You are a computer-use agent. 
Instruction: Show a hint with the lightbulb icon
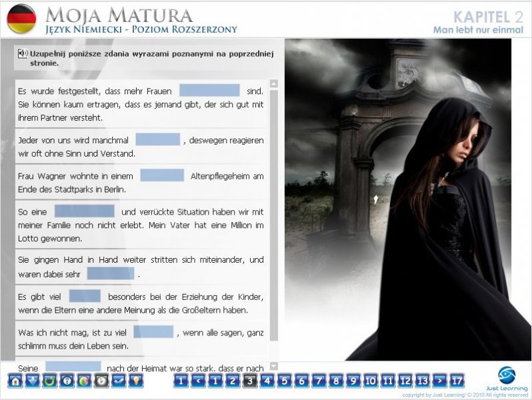pyautogui.click(x=136, y=381)
